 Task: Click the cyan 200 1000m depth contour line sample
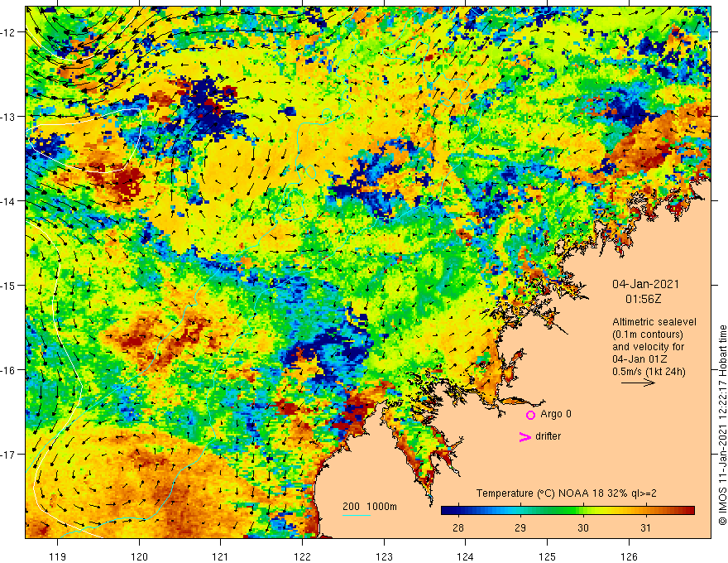(x=356, y=515)
